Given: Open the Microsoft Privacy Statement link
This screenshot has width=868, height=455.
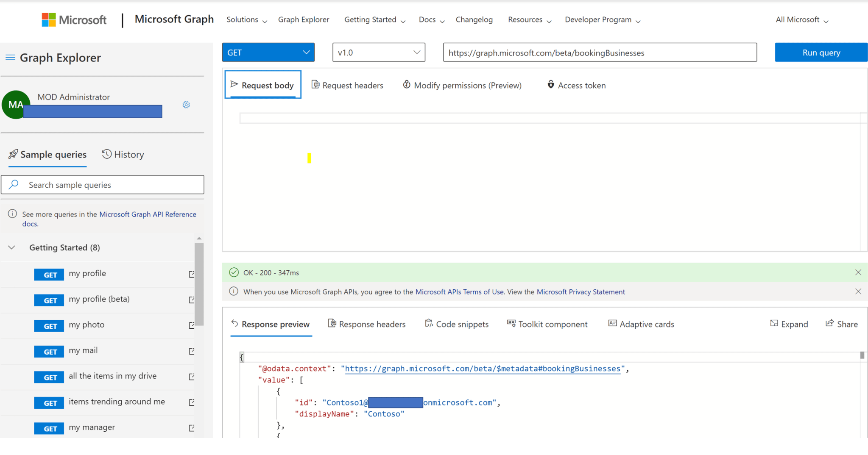Looking at the screenshot, I should tap(581, 291).
